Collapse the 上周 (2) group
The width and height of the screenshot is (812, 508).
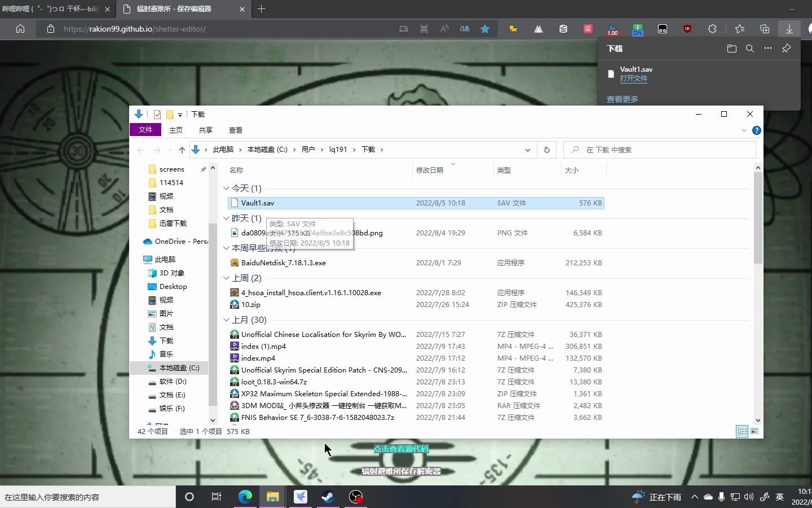click(226, 278)
